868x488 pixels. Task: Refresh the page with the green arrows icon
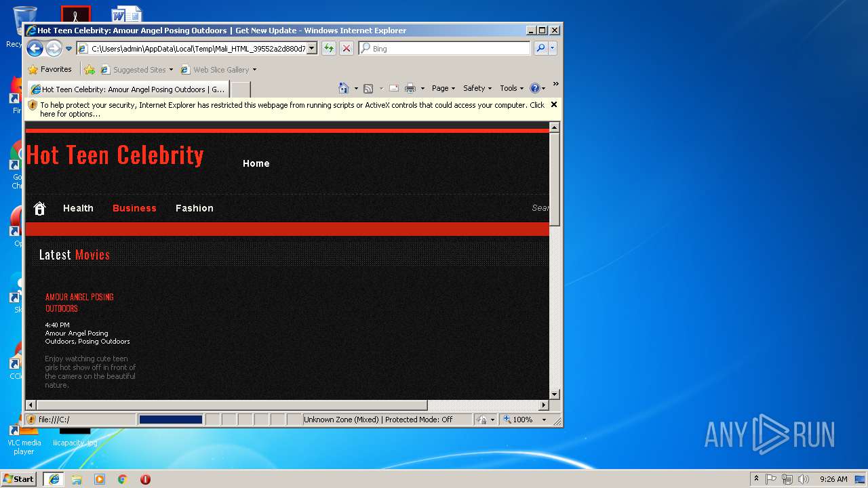[329, 48]
